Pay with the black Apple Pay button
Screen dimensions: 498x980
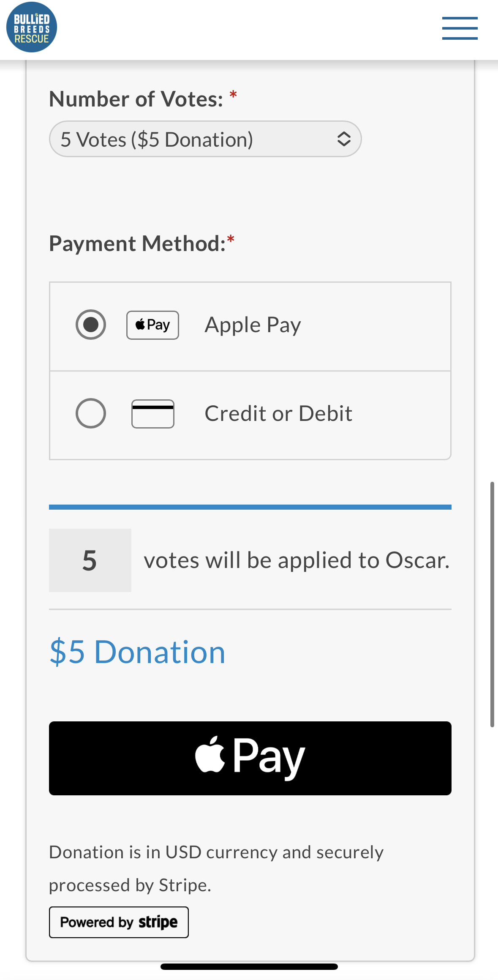250,758
